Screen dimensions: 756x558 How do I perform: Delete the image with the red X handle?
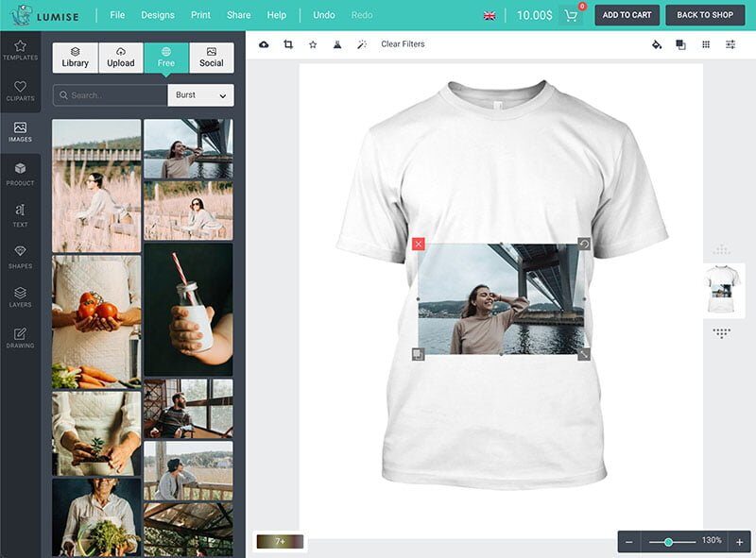click(419, 244)
